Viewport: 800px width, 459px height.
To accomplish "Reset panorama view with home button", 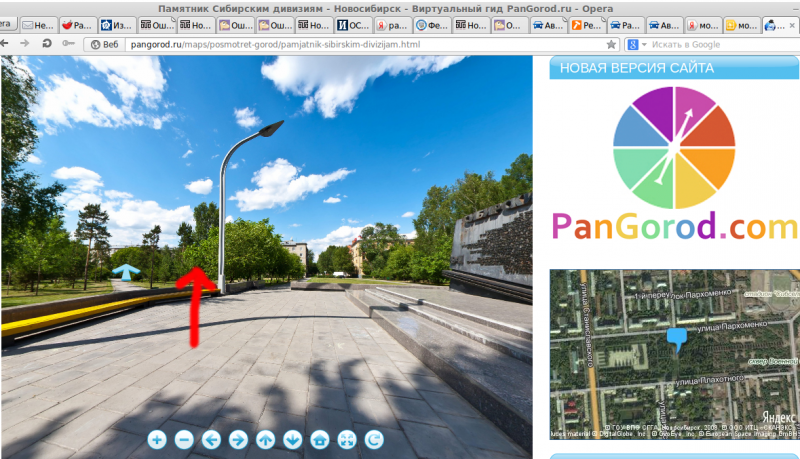I will tap(320, 439).
